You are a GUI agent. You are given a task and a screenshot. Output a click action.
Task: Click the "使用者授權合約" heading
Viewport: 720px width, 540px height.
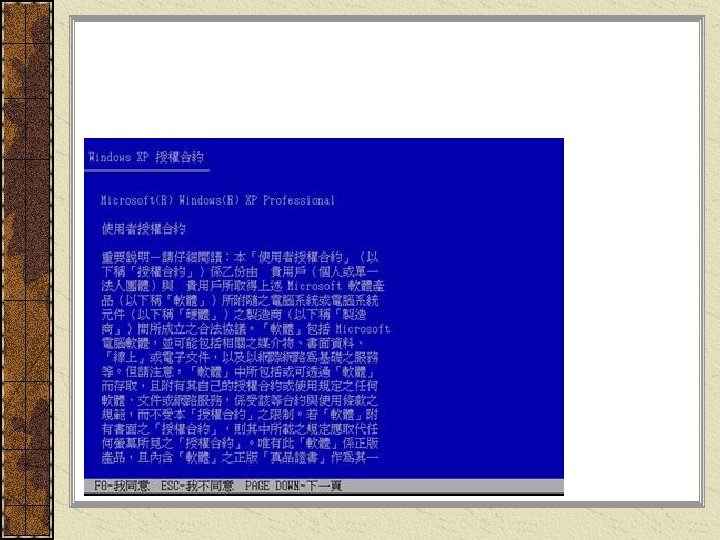[144, 229]
